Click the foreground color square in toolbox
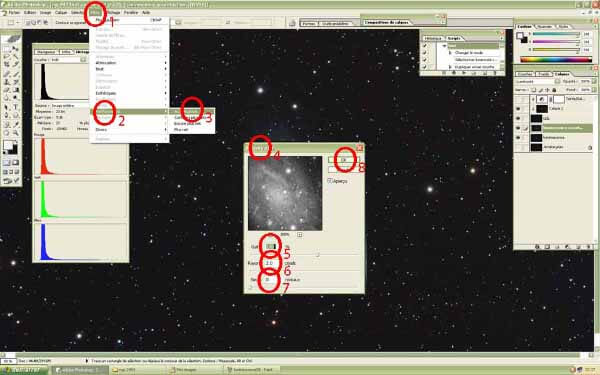Screen dimensions: 600x375 [x=8, y=145]
